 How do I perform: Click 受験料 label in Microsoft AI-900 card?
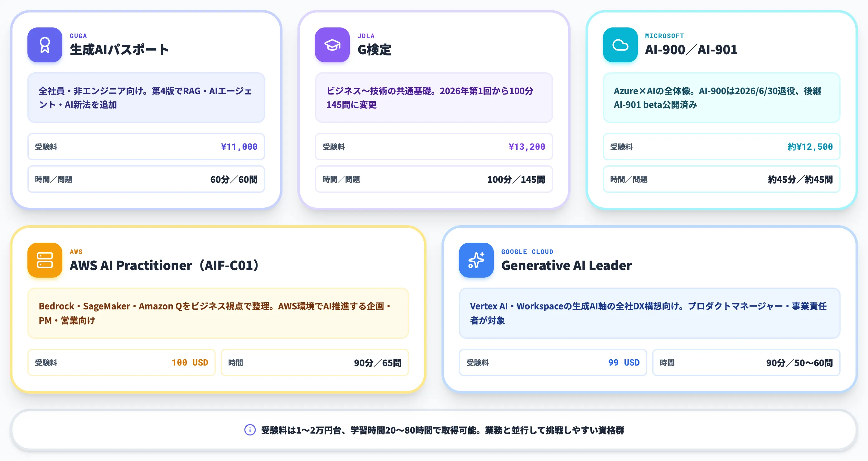(621, 147)
